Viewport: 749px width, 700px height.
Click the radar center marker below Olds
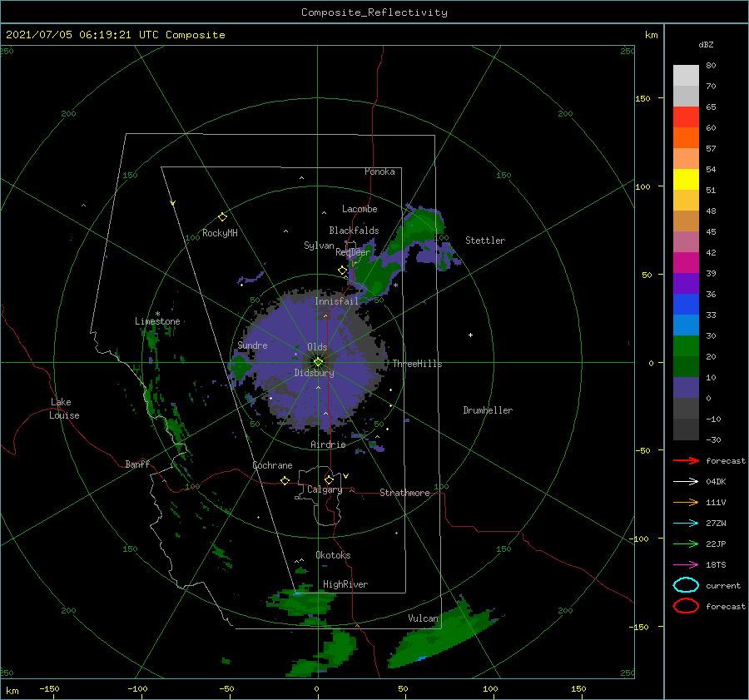coord(318,362)
